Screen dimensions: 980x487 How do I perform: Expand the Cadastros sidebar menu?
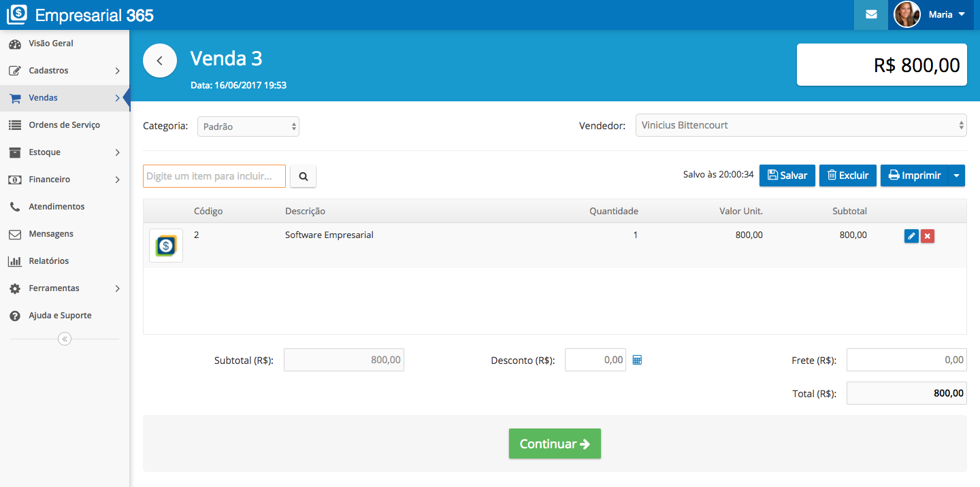tap(65, 71)
